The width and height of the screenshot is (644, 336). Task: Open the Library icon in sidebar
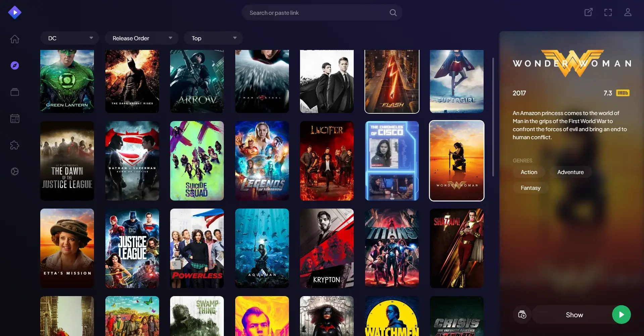15,92
